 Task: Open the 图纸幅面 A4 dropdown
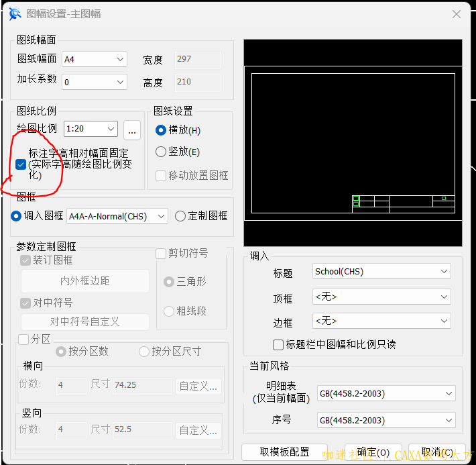95,59
